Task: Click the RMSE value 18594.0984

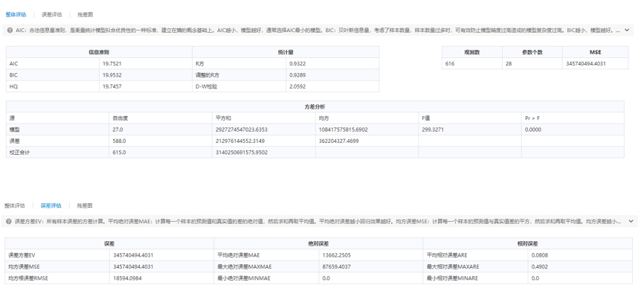Action: click(x=127, y=278)
